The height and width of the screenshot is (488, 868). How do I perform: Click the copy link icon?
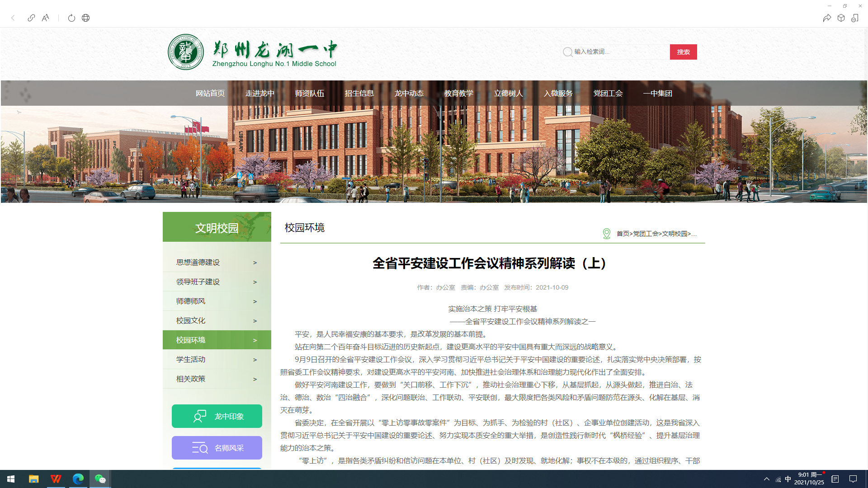(31, 18)
